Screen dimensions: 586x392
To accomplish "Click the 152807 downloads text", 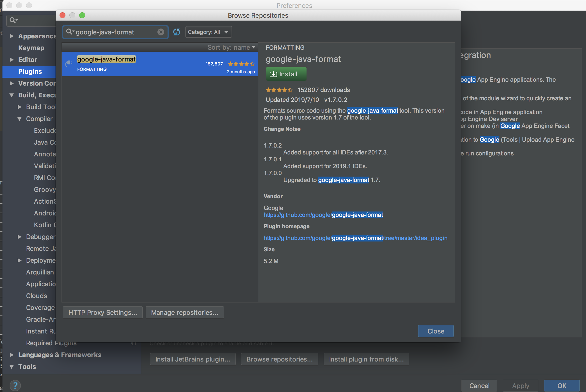I will coord(324,90).
